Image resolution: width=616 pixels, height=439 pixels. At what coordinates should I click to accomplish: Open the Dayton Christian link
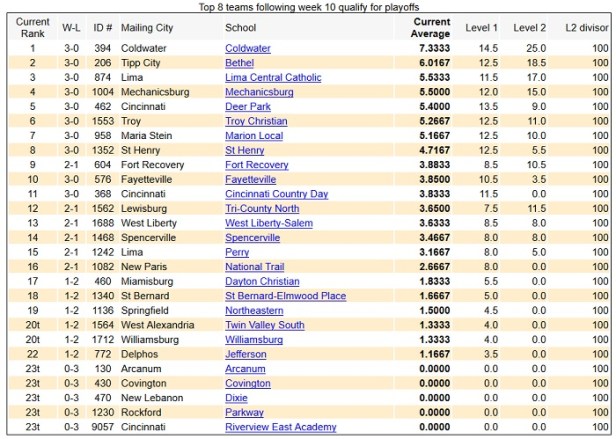261,282
